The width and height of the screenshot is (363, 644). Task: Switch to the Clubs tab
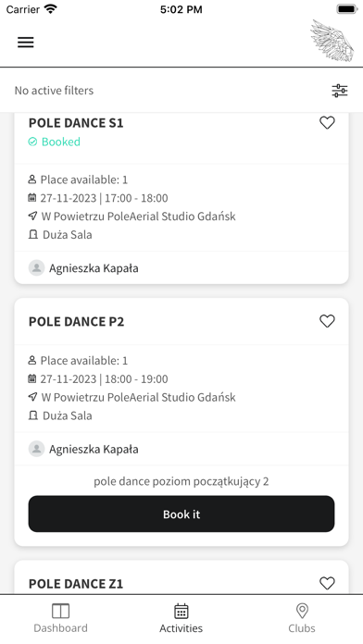[x=302, y=618]
